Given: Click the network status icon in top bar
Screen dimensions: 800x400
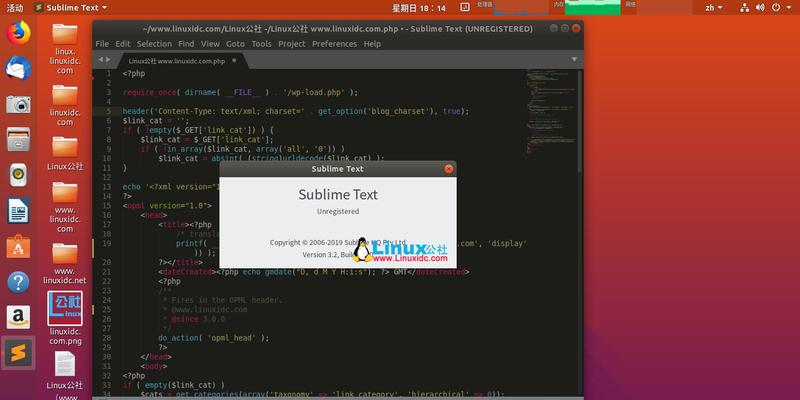Looking at the screenshot, I should click(744, 8).
